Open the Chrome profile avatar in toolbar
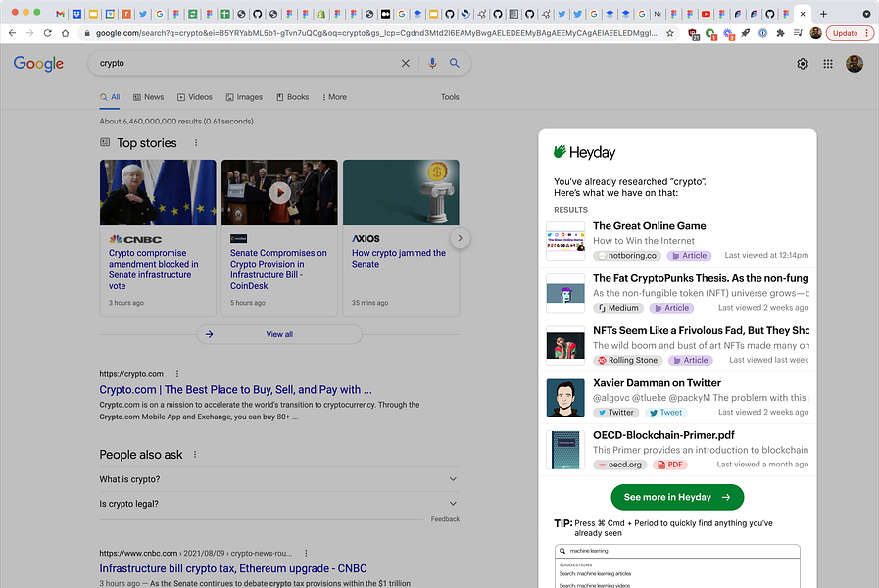Viewport: 879px width, 588px height. coord(815,33)
